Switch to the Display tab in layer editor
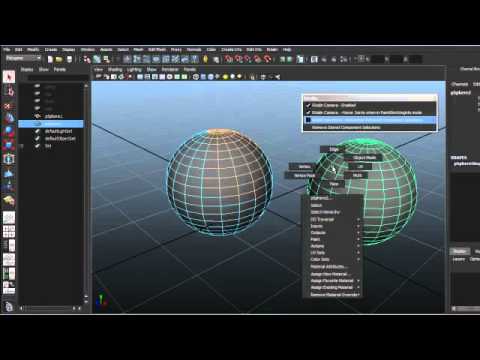This screenshot has height=360, width=480. [x=459, y=251]
